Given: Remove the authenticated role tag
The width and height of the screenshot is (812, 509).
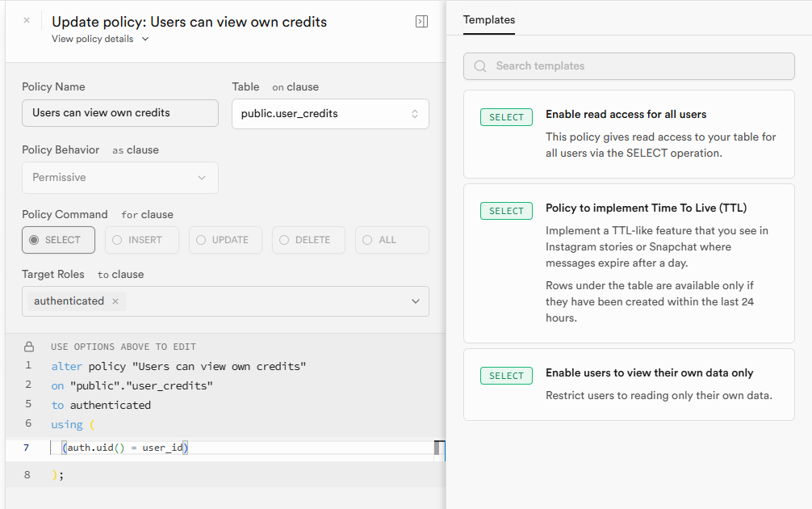Looking at the screenshot, I should coord(115,301).
